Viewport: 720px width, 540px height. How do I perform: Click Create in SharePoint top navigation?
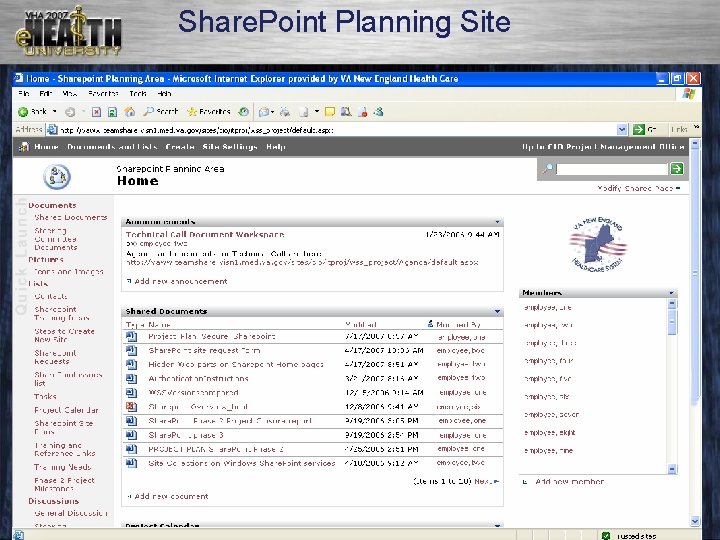pos(180,147)
